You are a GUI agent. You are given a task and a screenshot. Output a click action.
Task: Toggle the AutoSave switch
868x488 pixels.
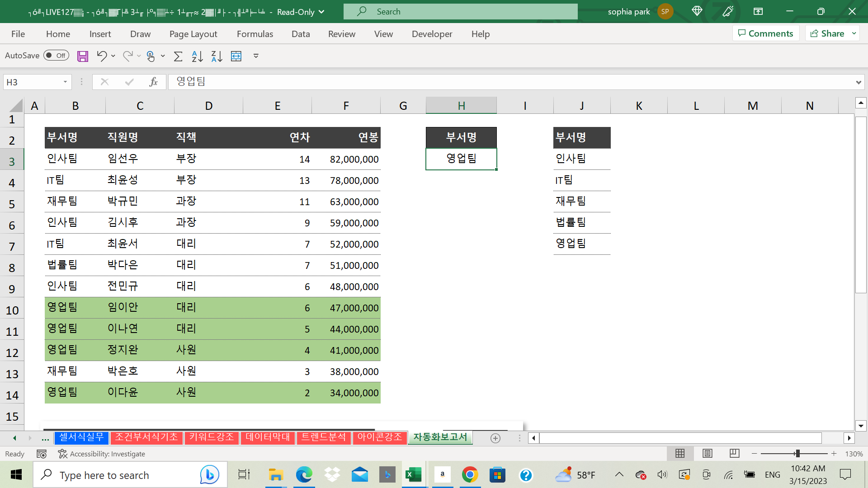pyautogui.click(x=56, y=55)
